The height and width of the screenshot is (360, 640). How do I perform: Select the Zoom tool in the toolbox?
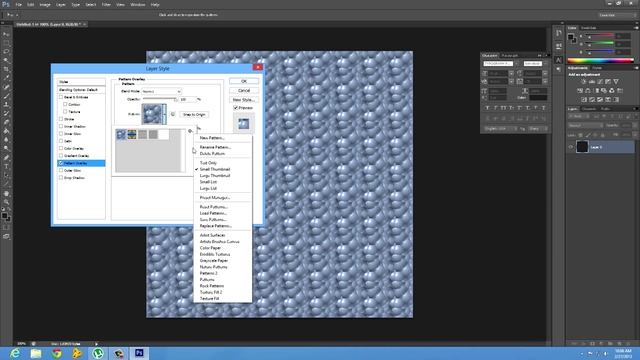[6, 202]
